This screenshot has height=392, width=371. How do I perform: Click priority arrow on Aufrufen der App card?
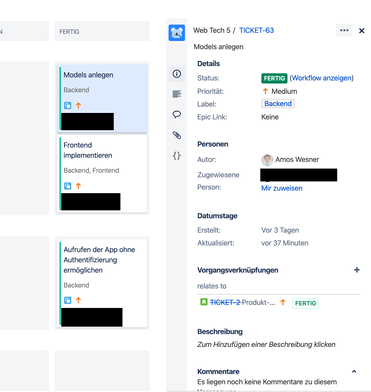pyautogui.click(x=78, y=300)
